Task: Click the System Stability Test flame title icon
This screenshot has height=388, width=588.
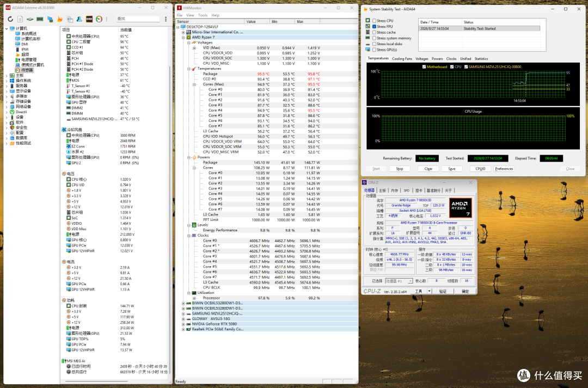Action: point(365,9)
